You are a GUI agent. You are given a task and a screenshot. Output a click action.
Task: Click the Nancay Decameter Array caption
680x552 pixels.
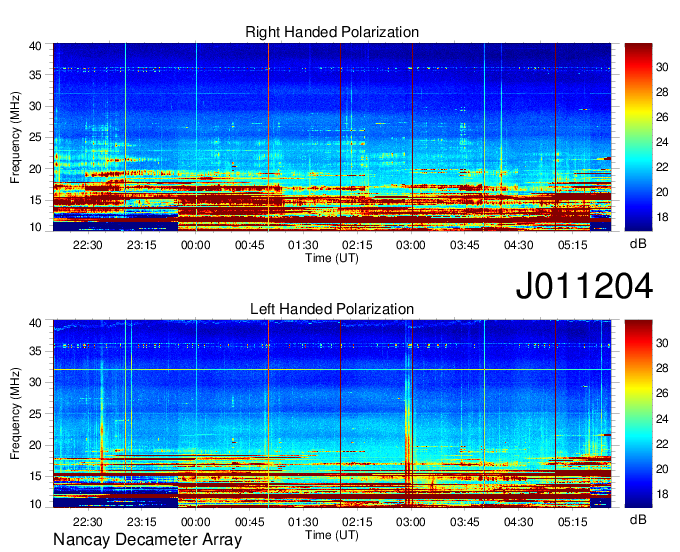click(x=147, y=540)
